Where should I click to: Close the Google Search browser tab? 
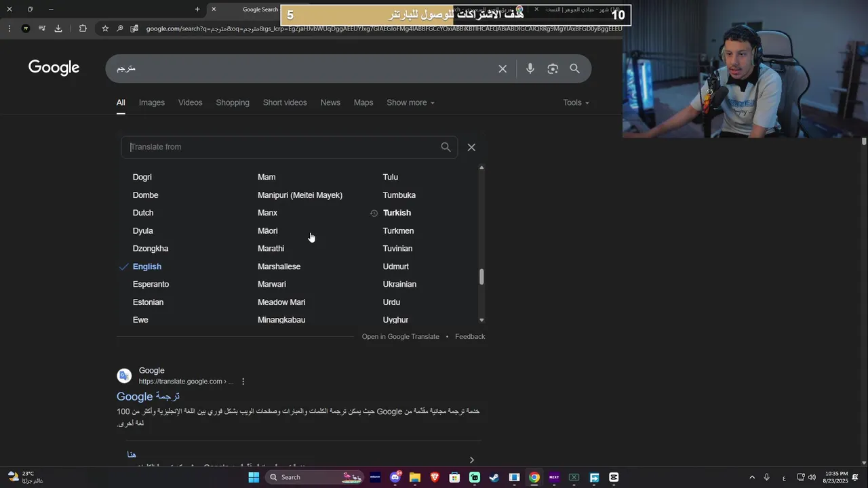pyautogui.click(x=214, y=9)
